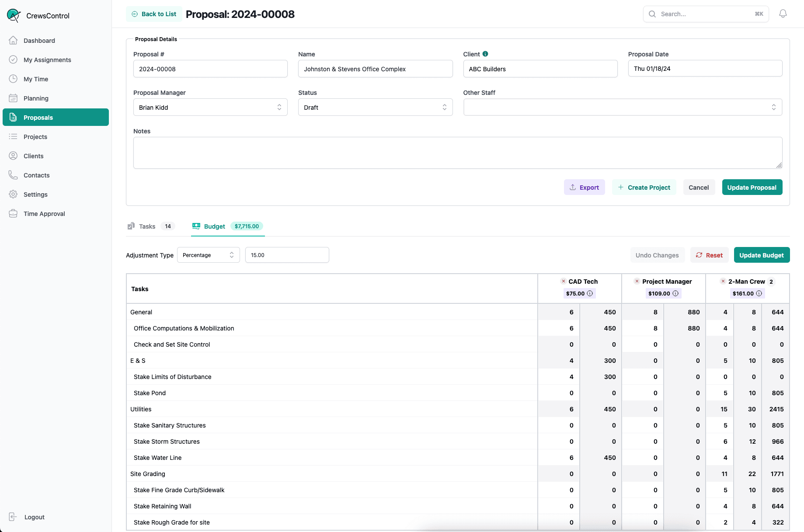This screenshot has width=804, height=532.
Task: Switch to the Tasks tab
Action: pyautogui.click(x=147, y=226)
